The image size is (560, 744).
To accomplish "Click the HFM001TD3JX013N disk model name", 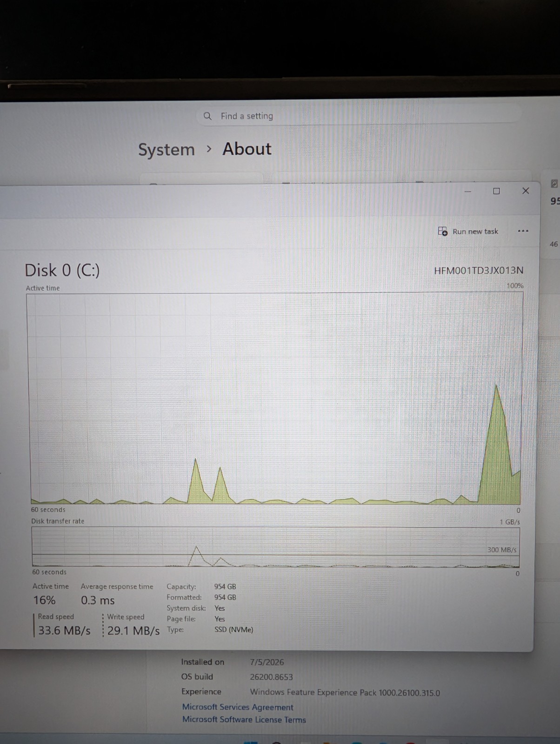I will (x=479, y=270).
